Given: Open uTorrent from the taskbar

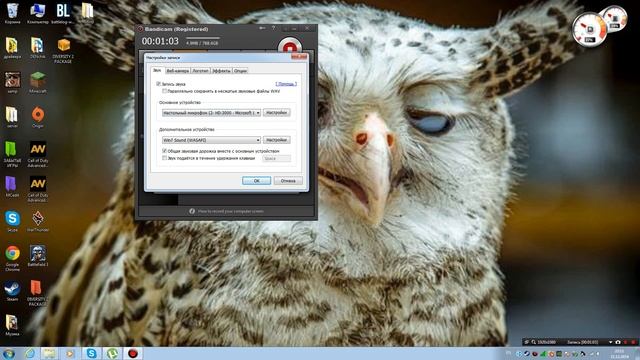Looking at the screenshot, I should pyautogui.click(x=112, y=353).
